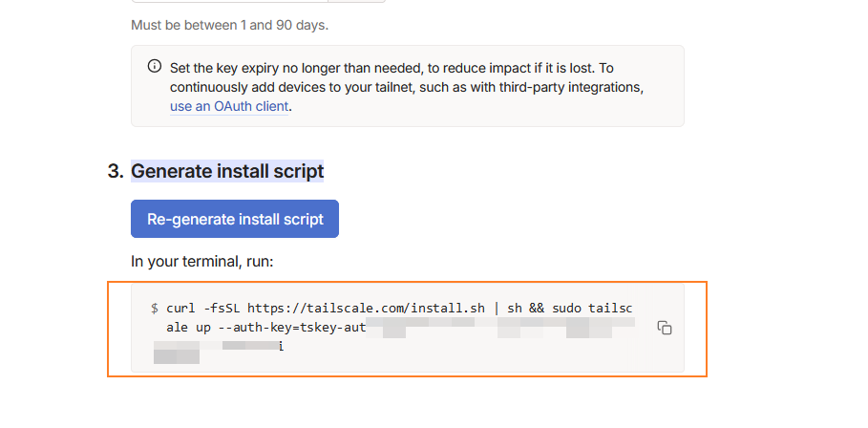Click the dollar sign prompt in the code block

tap(155, 308)
